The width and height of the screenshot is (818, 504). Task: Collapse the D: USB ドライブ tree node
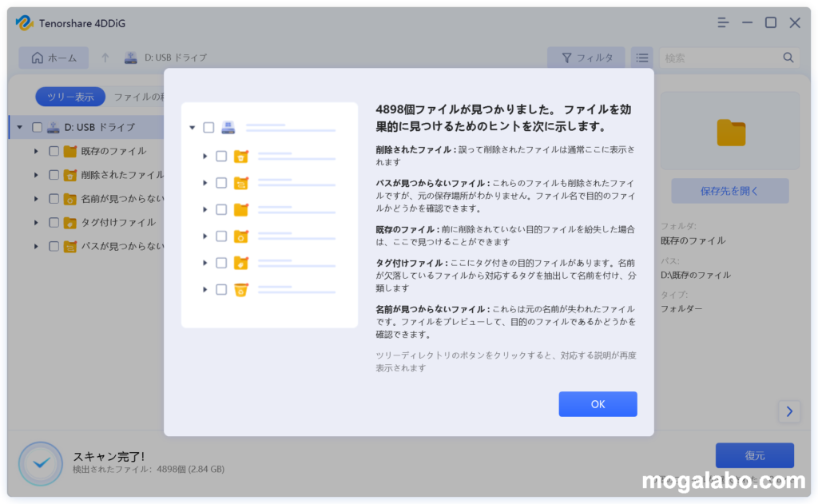(x=20, y=127)
